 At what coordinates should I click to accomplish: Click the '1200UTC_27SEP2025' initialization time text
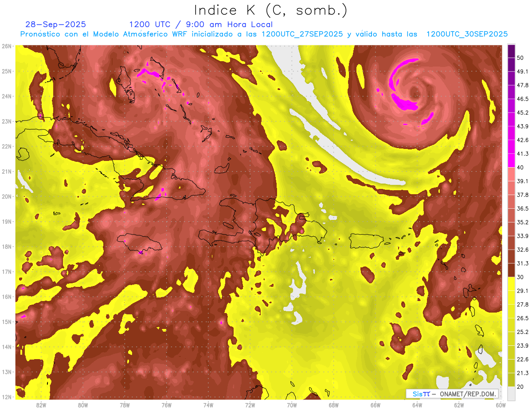[301, 34]
